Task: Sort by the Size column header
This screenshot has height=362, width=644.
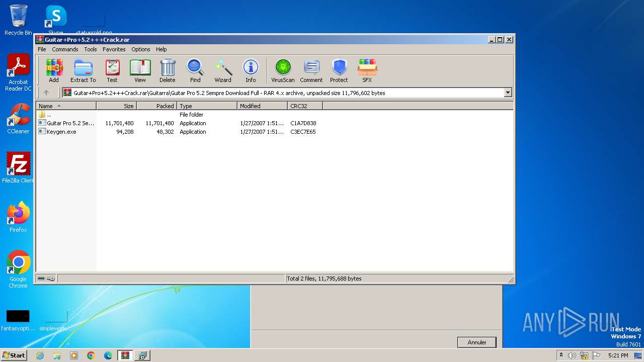Action: (x=116, y=106)
